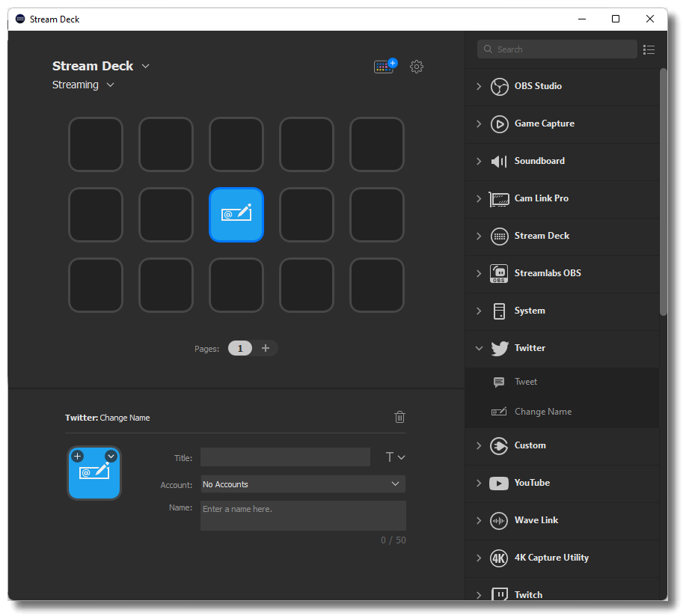The height and width of the screenshot is (616, 683).
Task: Open the Streaming profile dropdown
Action: (110, 85)
